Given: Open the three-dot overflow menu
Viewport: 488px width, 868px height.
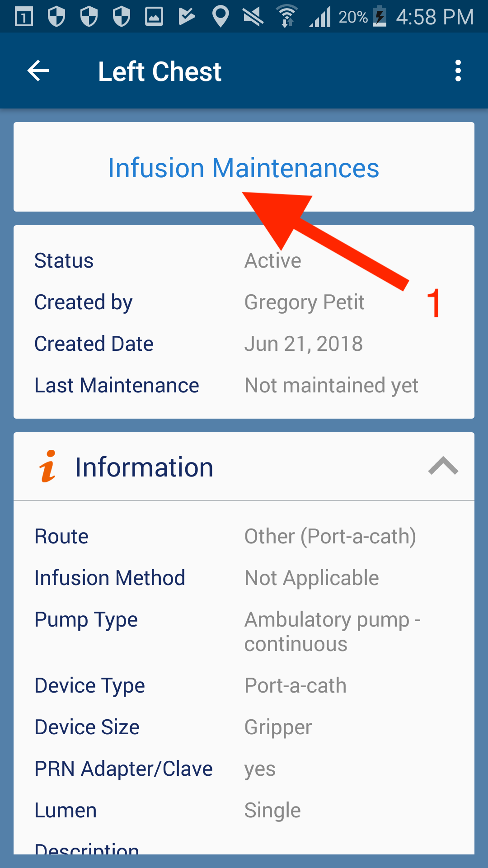Looking at the screenshot, I should click(x=458, y=71).
